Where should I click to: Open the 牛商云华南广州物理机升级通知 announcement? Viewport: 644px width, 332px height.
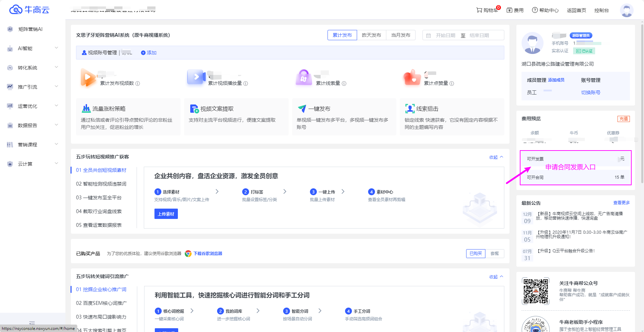coord(581,234)
